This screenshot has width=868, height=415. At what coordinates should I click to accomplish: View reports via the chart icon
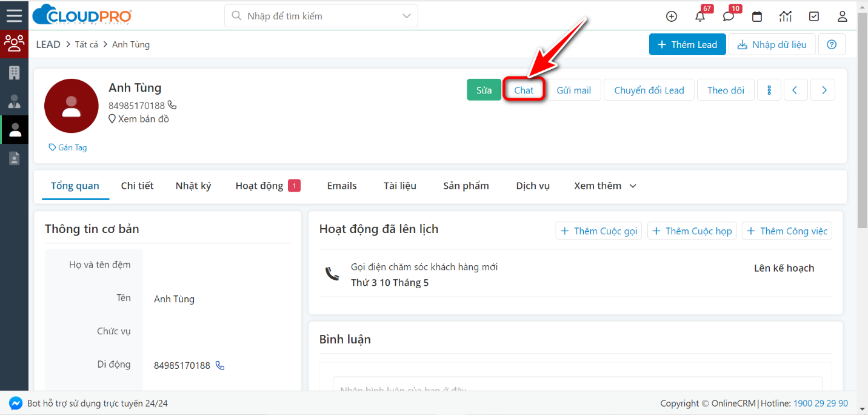786,16
